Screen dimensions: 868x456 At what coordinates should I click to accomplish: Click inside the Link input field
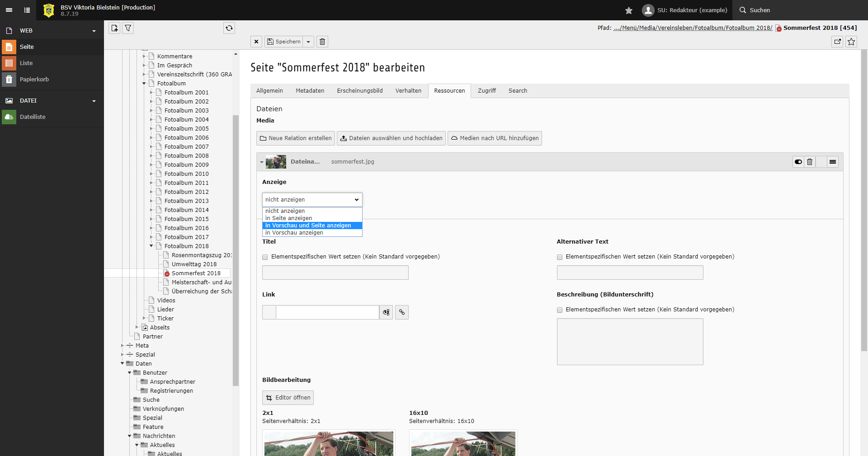327,312
